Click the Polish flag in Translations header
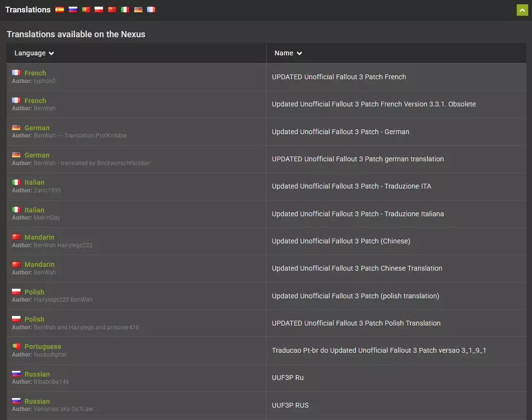 pyautogui.click(x=99, y=10)
